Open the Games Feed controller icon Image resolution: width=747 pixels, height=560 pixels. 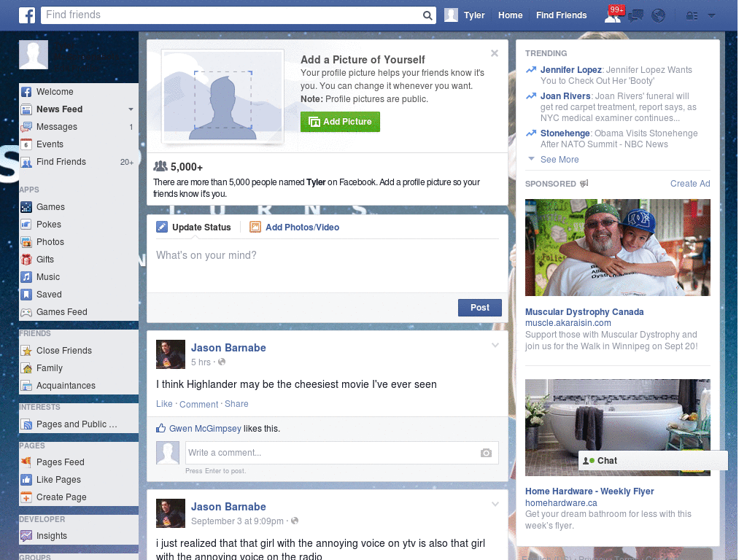click(x=26, y=312)
